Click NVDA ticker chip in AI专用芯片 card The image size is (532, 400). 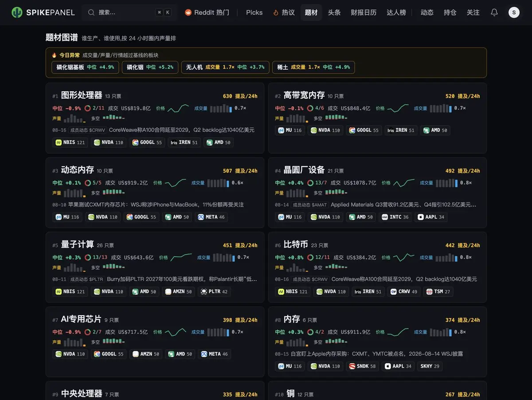tap(70, 354)
